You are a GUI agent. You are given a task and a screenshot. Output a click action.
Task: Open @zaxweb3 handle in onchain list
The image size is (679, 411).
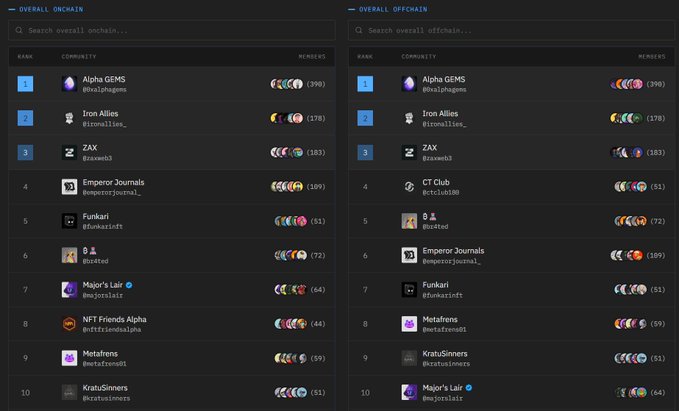[x=97, y=158]
